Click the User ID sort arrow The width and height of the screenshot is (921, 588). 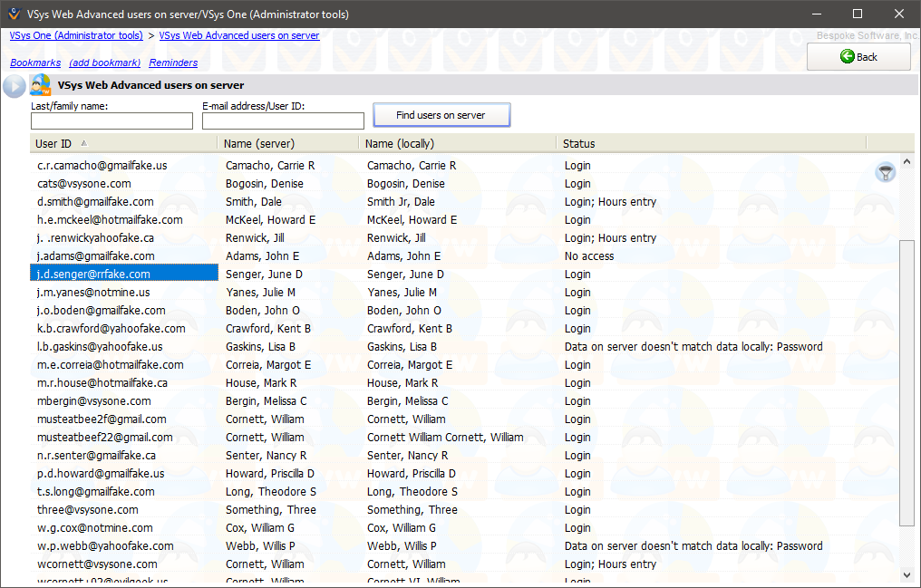click(x=84, y=143)
